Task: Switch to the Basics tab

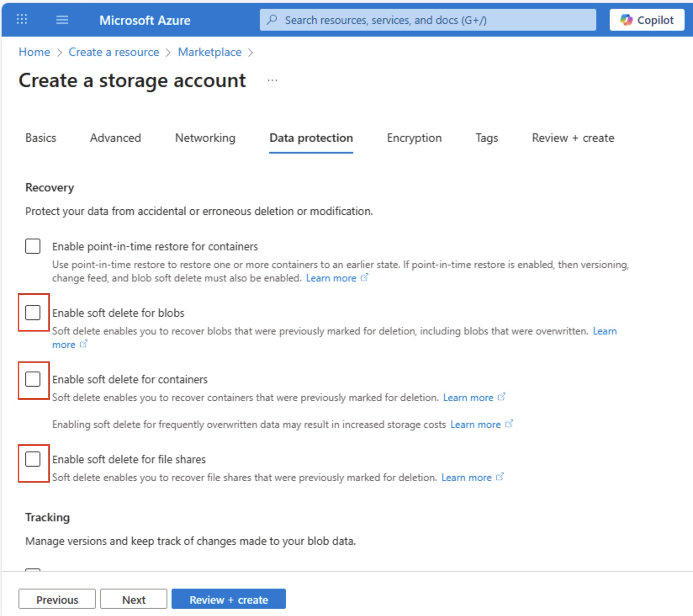Action: [x=40, y=138]
